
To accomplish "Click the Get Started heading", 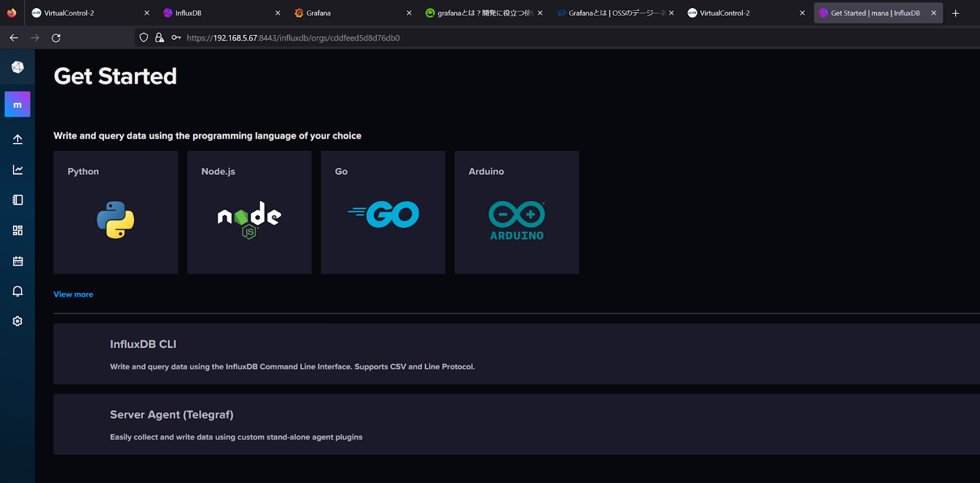I will pyautogui.click(x=115, y=76).
